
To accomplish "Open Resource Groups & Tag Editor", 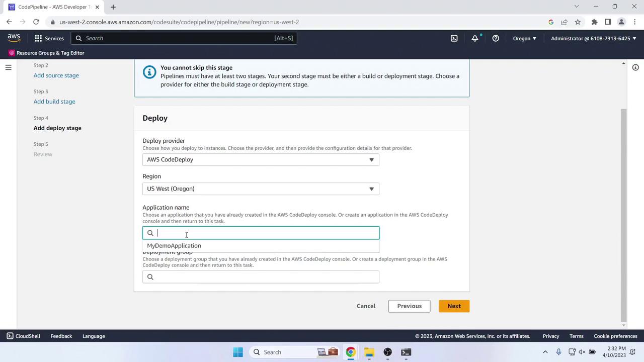I will [46, 53].
